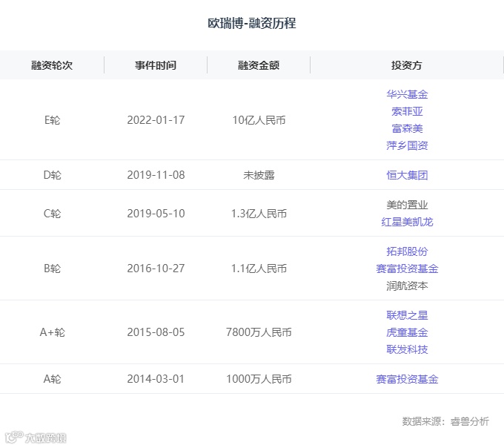The width and height of the screenshot is (504, 448).
Task: Select the 美的置业 investor text
Action: pos(407,205)
